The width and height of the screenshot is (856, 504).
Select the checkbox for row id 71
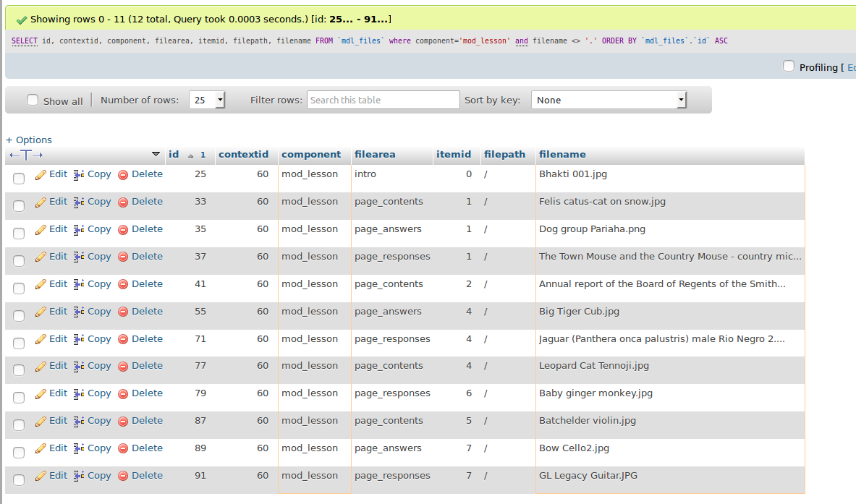19,343
